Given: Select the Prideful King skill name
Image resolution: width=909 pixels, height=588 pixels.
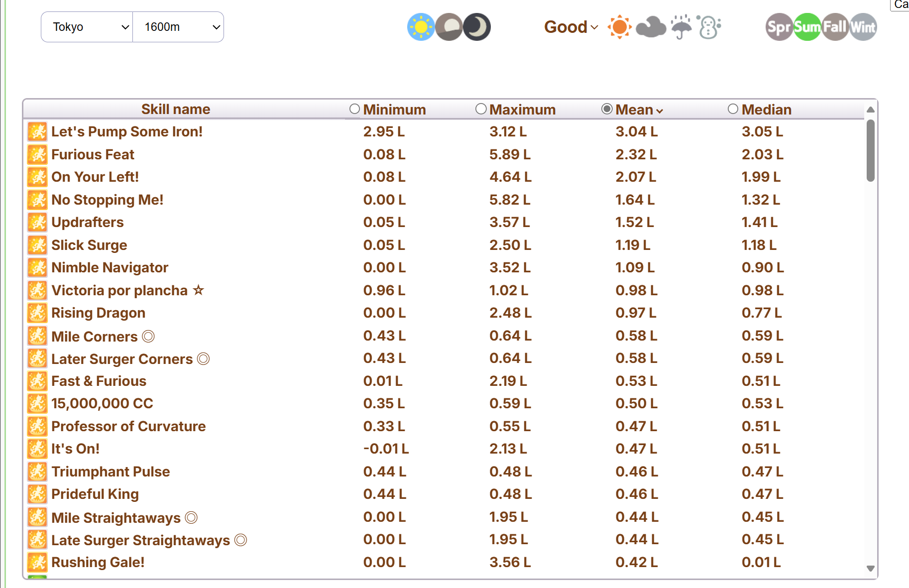Looking at the screenshot, I should tap(95, 494).
